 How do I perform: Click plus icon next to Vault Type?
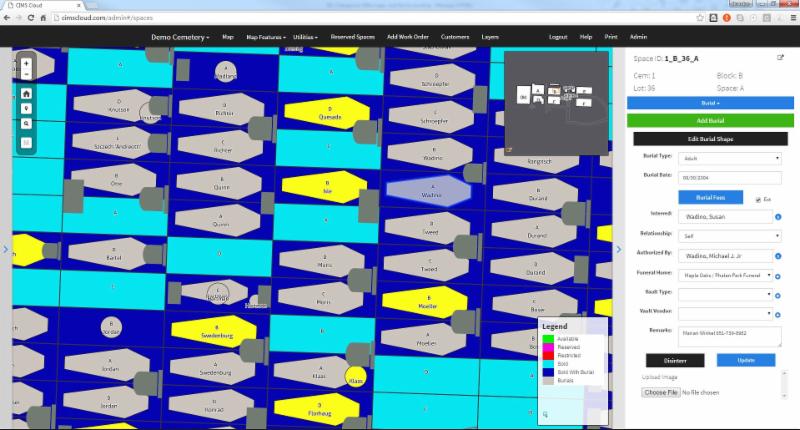[778, 294]
